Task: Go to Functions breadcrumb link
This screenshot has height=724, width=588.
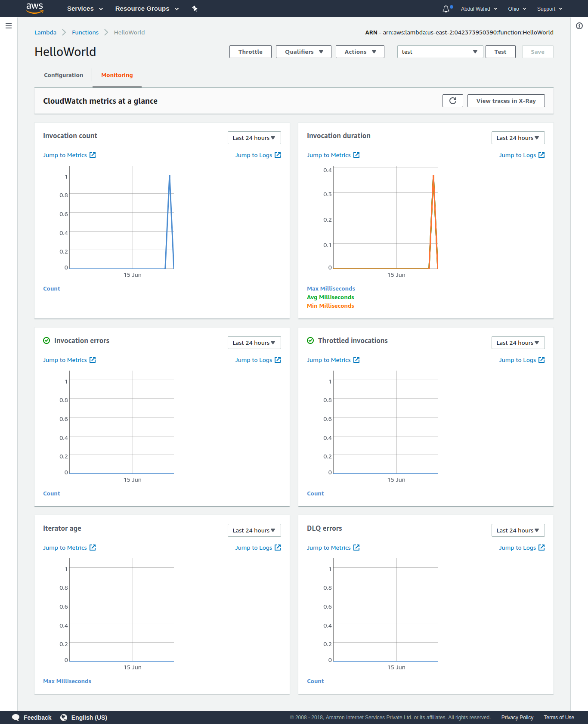Action: point(85,32)
